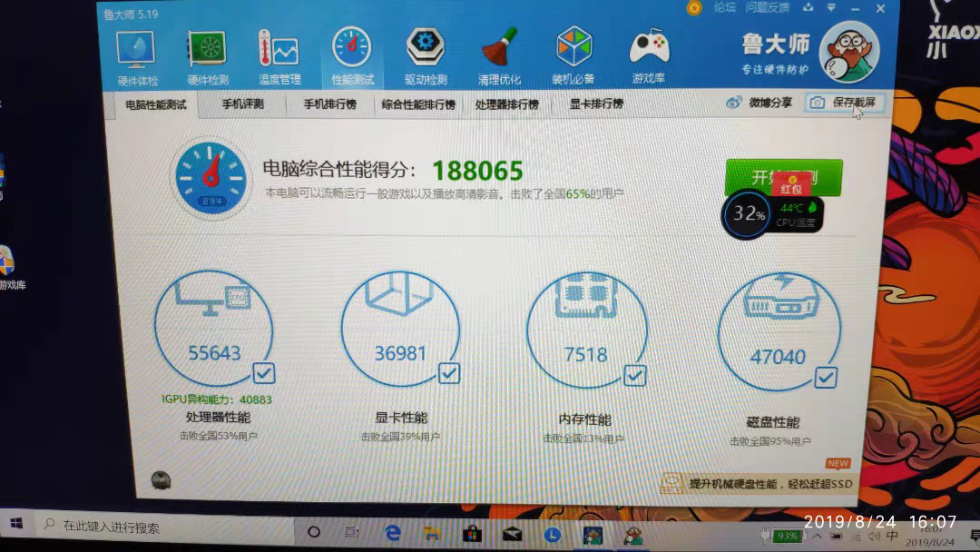This screenshot has width=980, height=552.
Task: Open the 游戏库 game library section
Action: coord(649,56)
